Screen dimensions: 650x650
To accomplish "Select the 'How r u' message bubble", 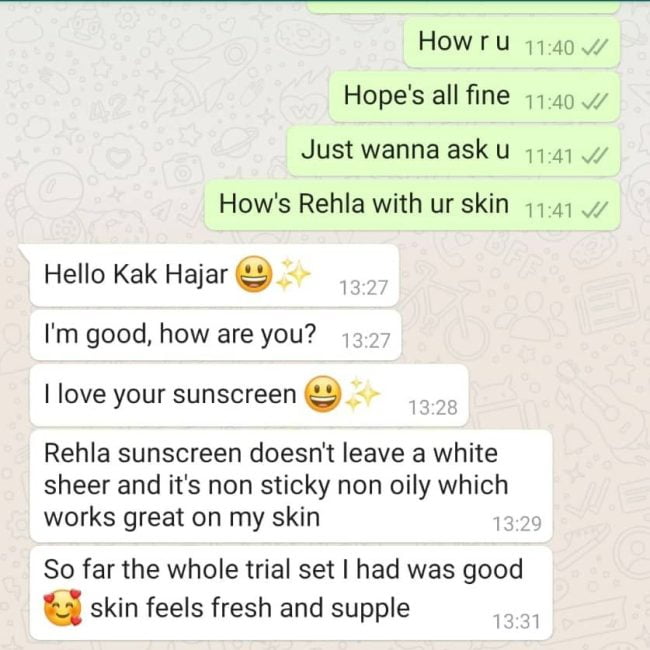I will click(512, 42).
